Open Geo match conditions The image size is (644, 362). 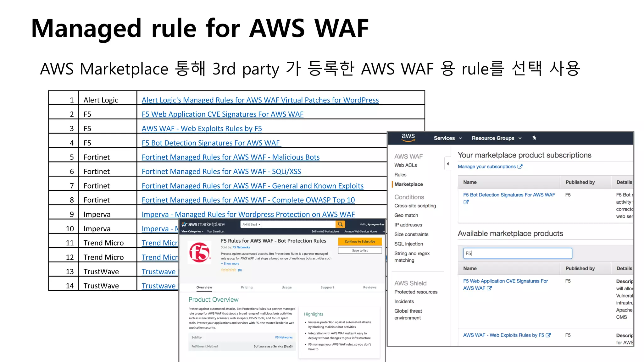point(406,215)
